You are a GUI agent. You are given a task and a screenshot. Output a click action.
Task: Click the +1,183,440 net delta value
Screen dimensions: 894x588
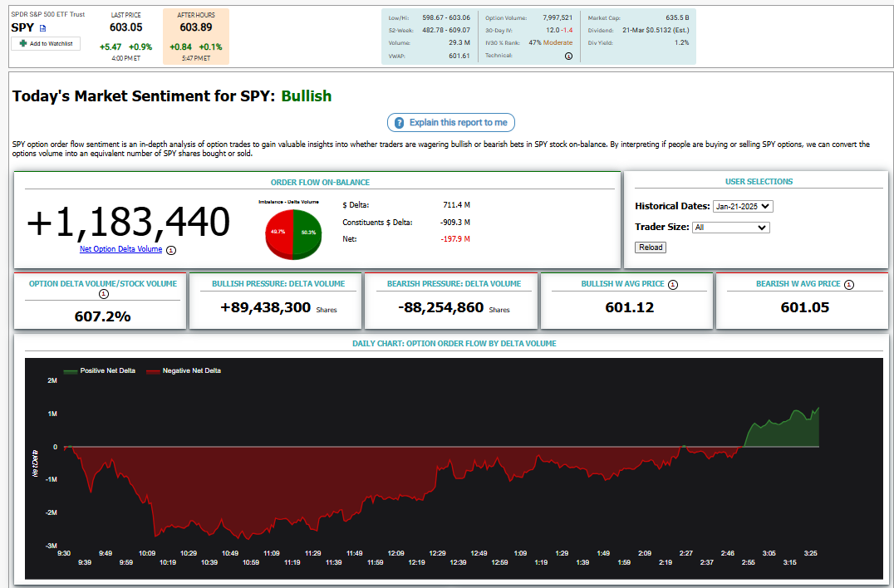(x=128, y=222)
